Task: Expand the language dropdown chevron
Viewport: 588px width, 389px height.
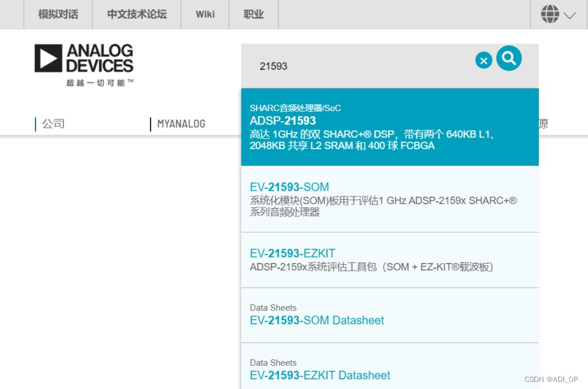Action: (569, 16)
